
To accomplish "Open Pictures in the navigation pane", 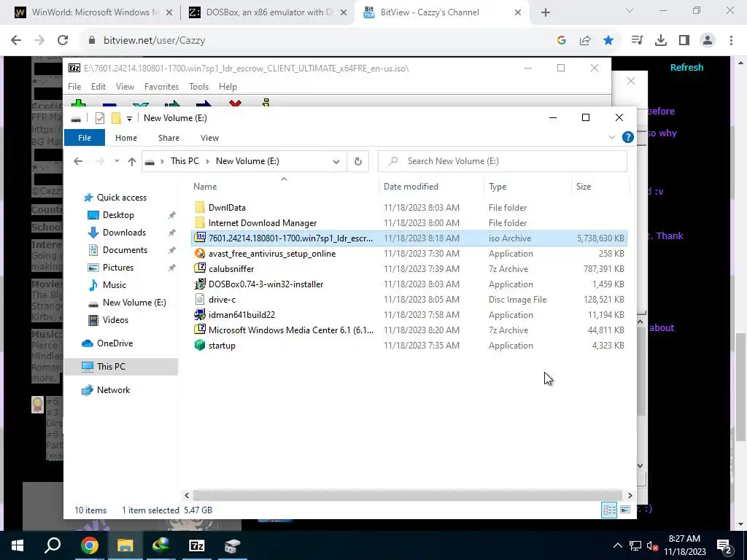I will (x=117, y=268).
